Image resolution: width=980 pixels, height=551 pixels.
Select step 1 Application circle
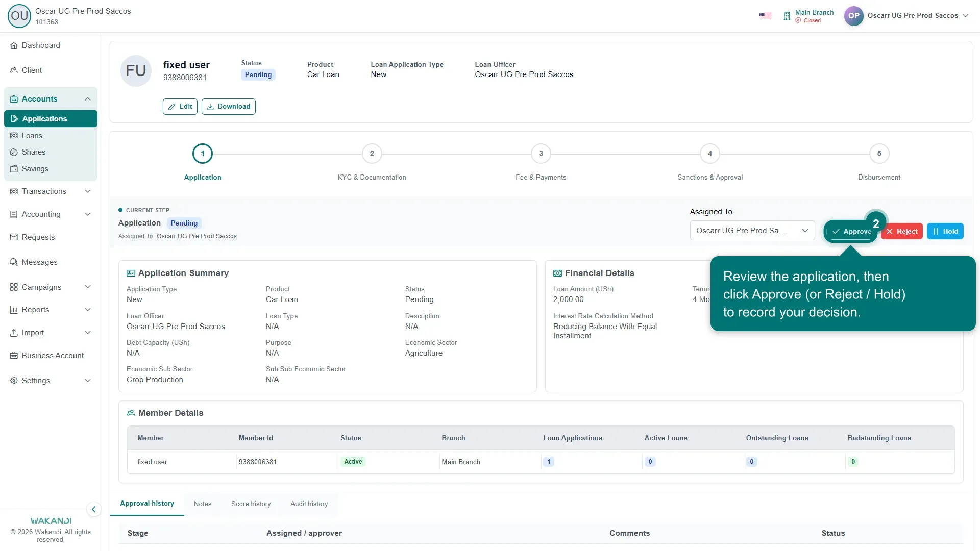pyautogui.click(x=203, y=154)
